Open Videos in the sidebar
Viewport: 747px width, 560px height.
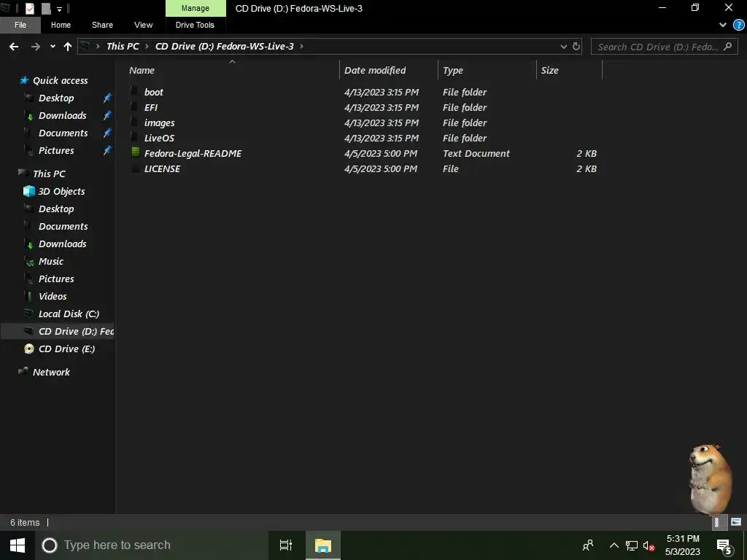tap(53, 296)
